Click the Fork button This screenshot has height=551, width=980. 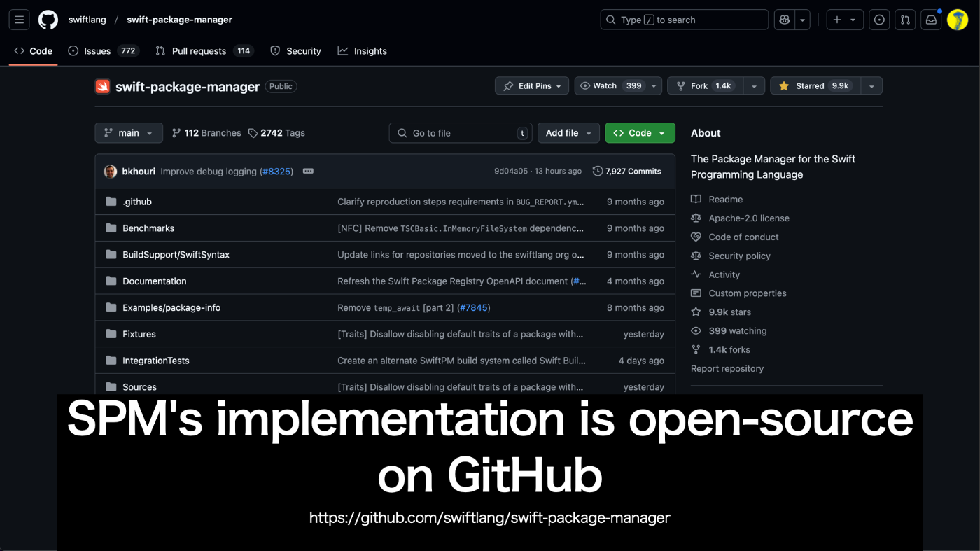[x=705, y=86]
